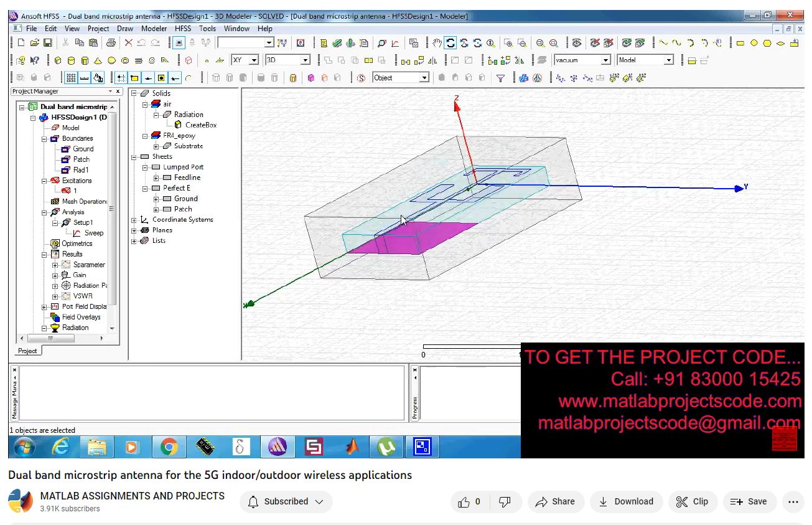The image size is (812, 525).
Task: Open the File menu
Action: (x=31, y=28)
